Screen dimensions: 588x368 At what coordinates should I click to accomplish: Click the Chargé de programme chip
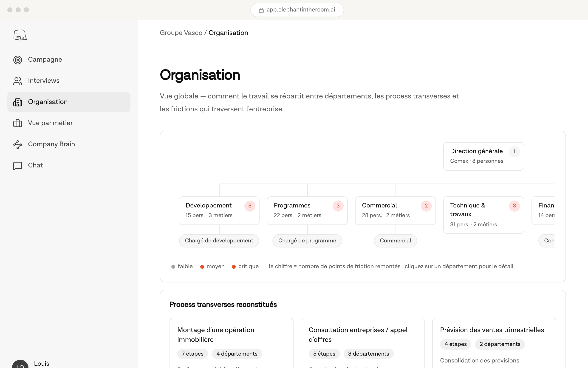point(307,241)
